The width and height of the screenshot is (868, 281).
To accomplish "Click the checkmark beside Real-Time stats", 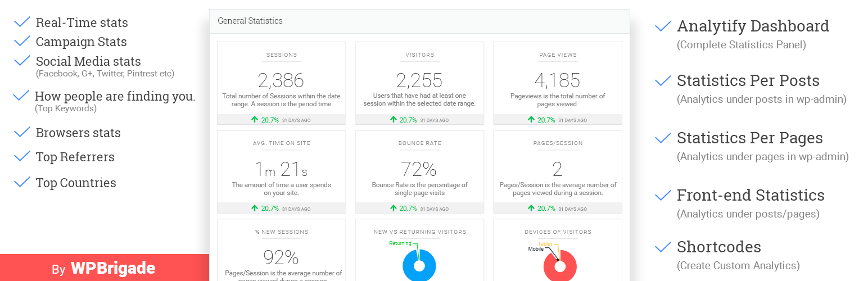I will (22, 22).
